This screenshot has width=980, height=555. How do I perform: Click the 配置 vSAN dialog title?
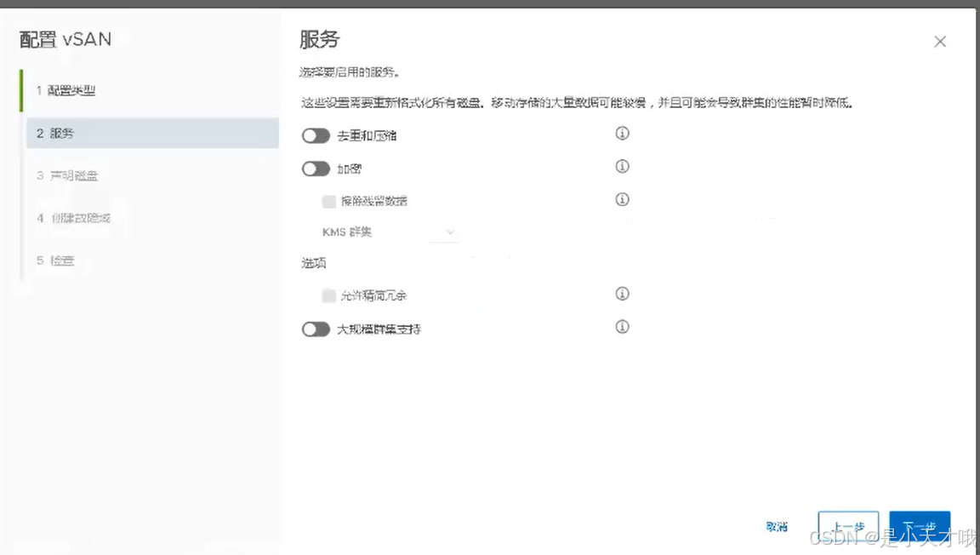pyautogui.click(x=66, y=39)
